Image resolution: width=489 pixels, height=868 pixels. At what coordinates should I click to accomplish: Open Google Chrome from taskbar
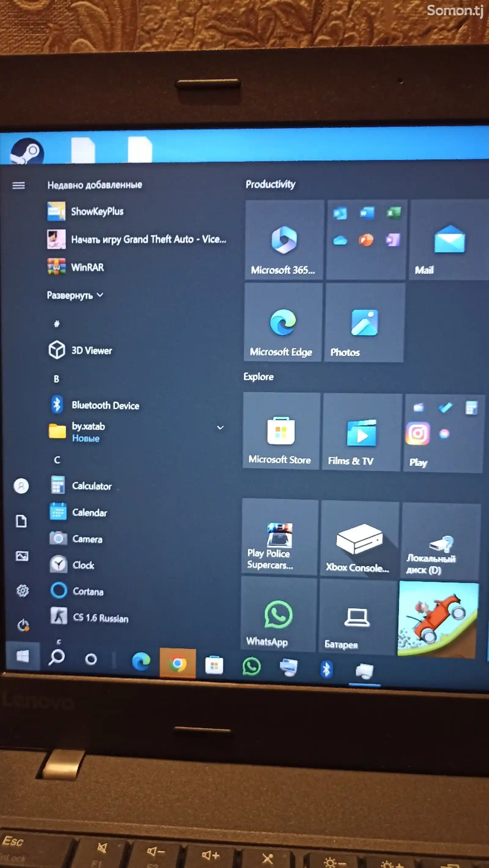tap(178, 663)
